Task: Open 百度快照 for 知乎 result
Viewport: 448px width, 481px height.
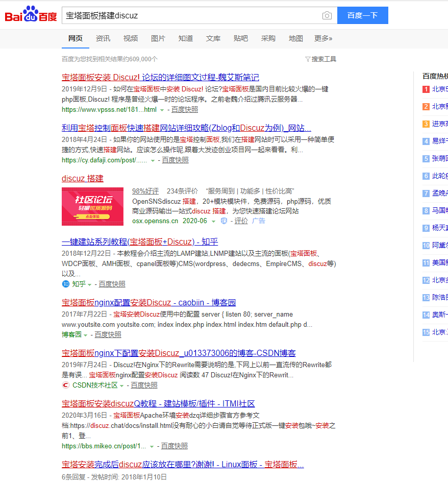Action: pos(112,284)
